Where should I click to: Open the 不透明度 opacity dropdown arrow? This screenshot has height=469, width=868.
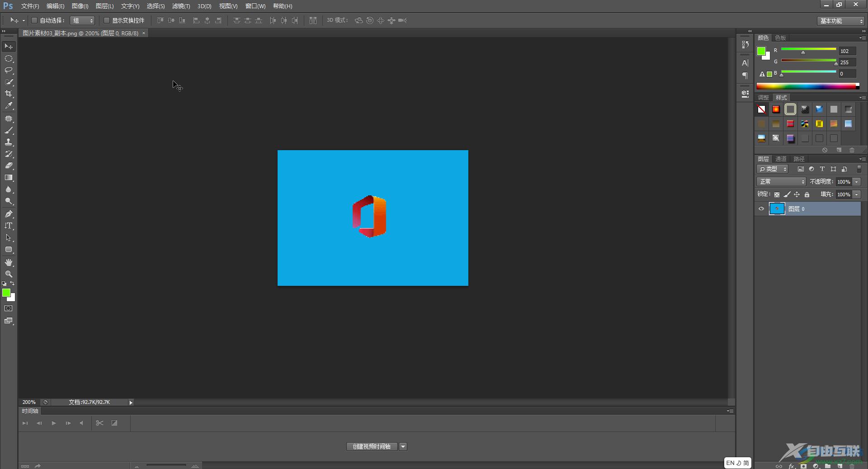tap(857, 182)
